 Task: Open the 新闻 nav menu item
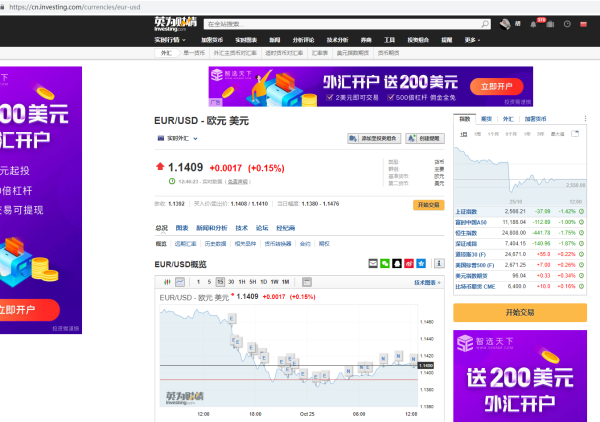tap(275, 40)
